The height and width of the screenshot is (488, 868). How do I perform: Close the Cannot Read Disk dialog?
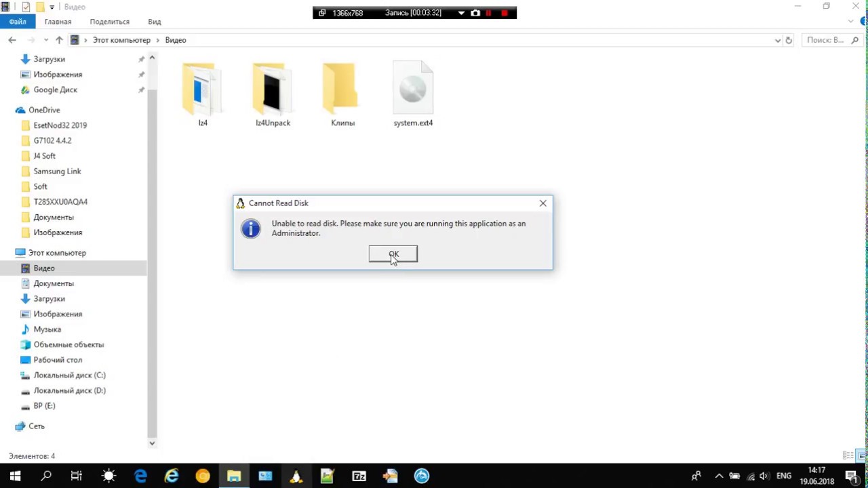point(542,203)
